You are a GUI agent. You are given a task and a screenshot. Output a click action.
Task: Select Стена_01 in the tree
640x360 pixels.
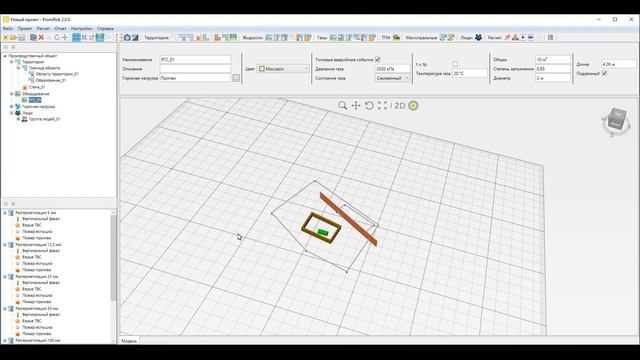[x=37, y=87]
